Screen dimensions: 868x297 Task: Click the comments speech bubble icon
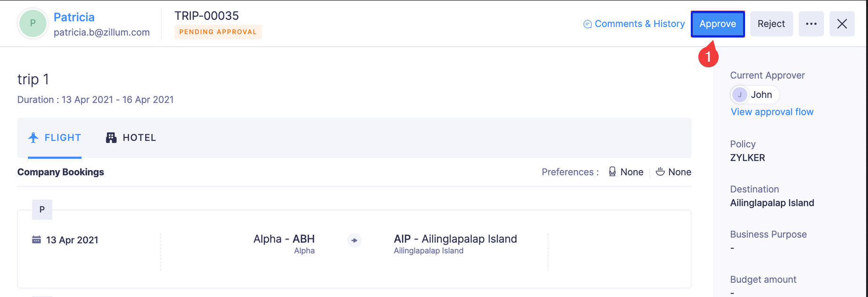pos(587,24)
